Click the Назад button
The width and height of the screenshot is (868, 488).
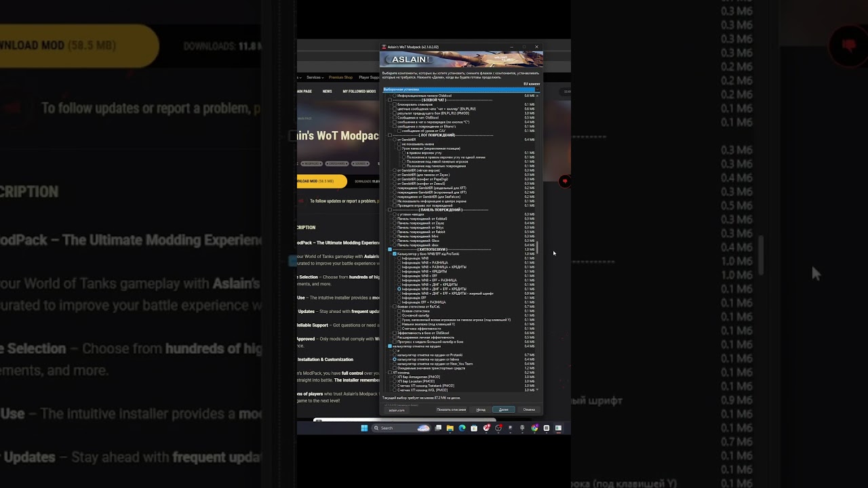pos(481,409)
